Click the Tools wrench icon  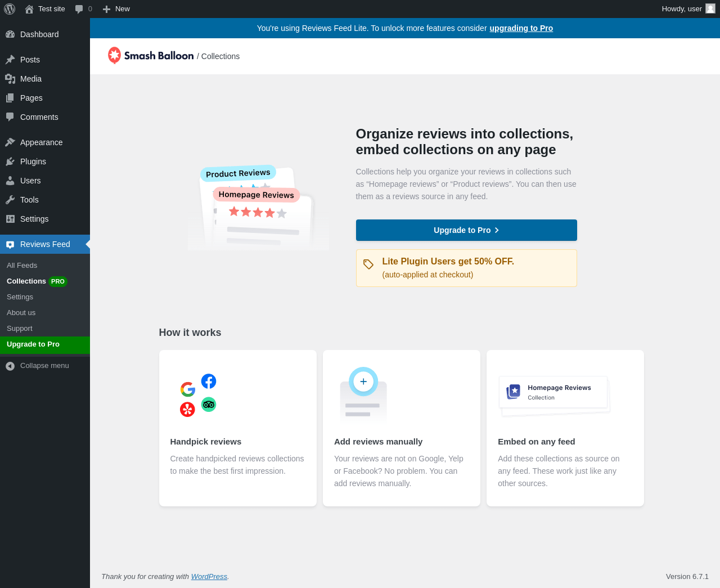(10, 200)
